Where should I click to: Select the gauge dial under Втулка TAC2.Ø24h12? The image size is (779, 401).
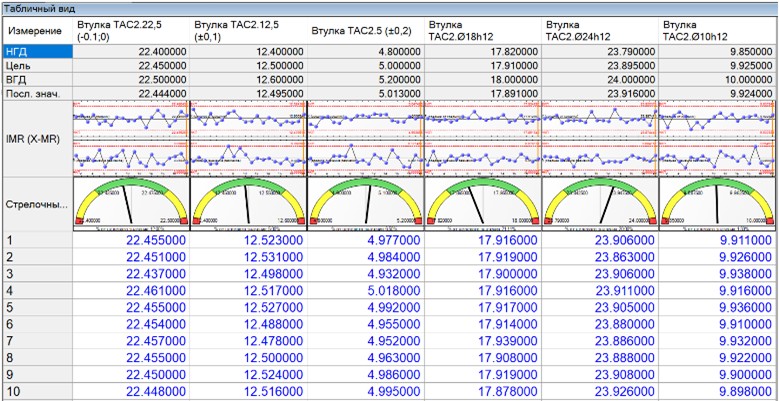(601, 203)
